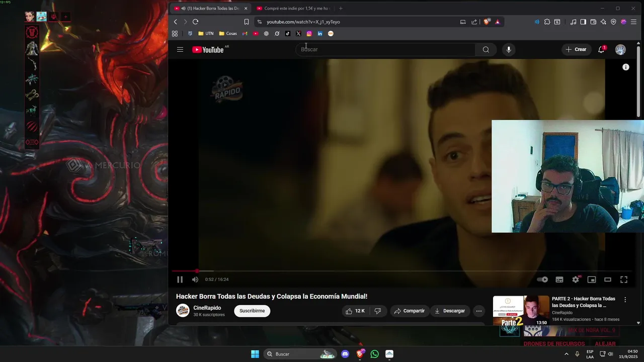
Task: Toggle the browser sidebar panel
Action: pos(583,22)
